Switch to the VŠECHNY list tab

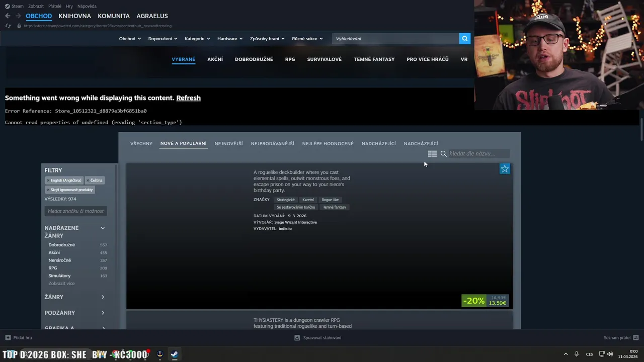click(x=141, y=143)
